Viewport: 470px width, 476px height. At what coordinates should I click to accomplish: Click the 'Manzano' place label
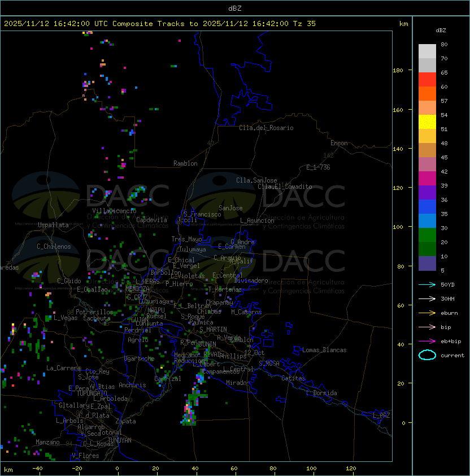[47, 442]
